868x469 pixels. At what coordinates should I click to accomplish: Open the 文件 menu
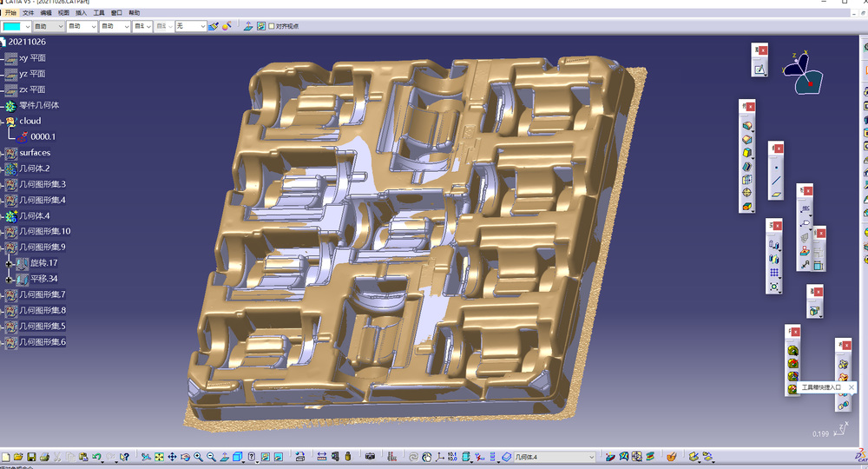click(x=29, y=13)
